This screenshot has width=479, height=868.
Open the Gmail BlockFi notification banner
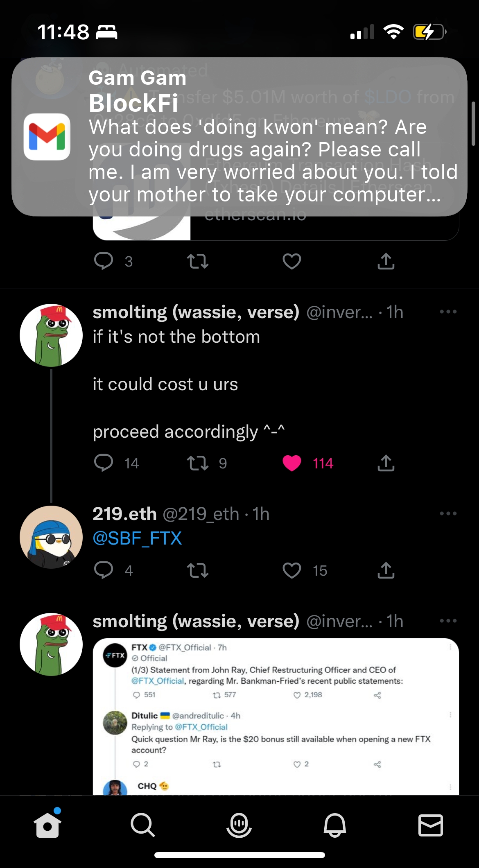pyautogui.click(x=239, y=137)
